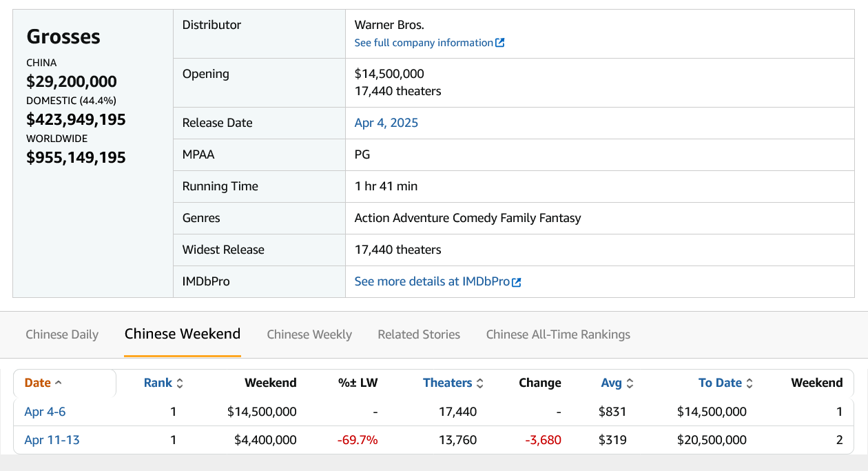Image resolution: width=868 pixels, height=471 pixels.
Task: Open the external link icon beside IMDbPro details
Action: pyautogui.click(x=517, y=282)
